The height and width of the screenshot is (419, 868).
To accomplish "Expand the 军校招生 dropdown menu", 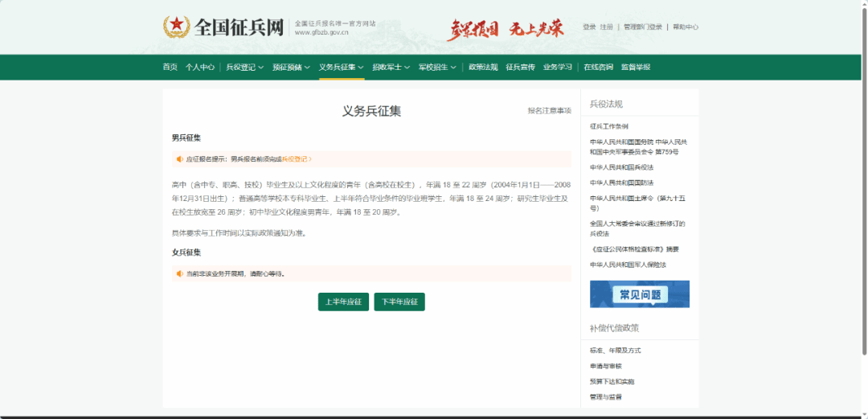I will (437, 68).
